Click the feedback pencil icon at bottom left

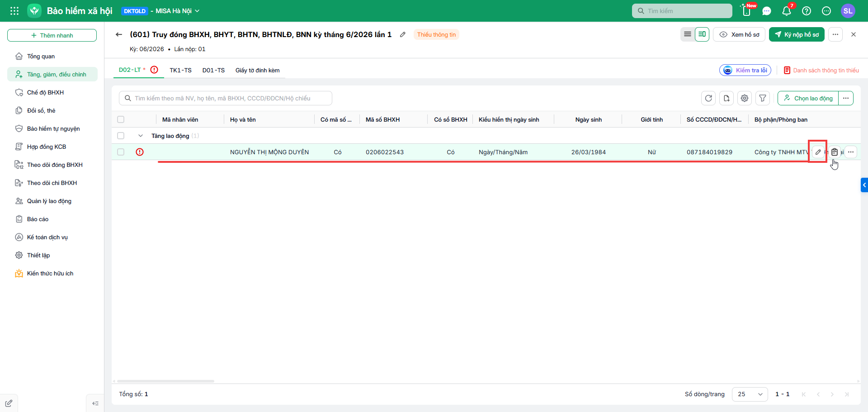pyautogui.click(x=9, y=403)
